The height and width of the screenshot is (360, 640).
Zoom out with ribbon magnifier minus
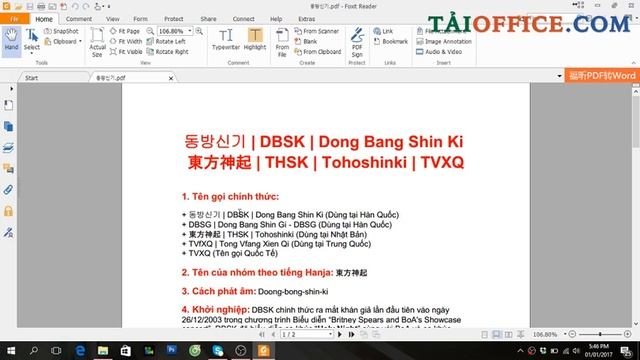pyautogui.click(x=150, y=31)
